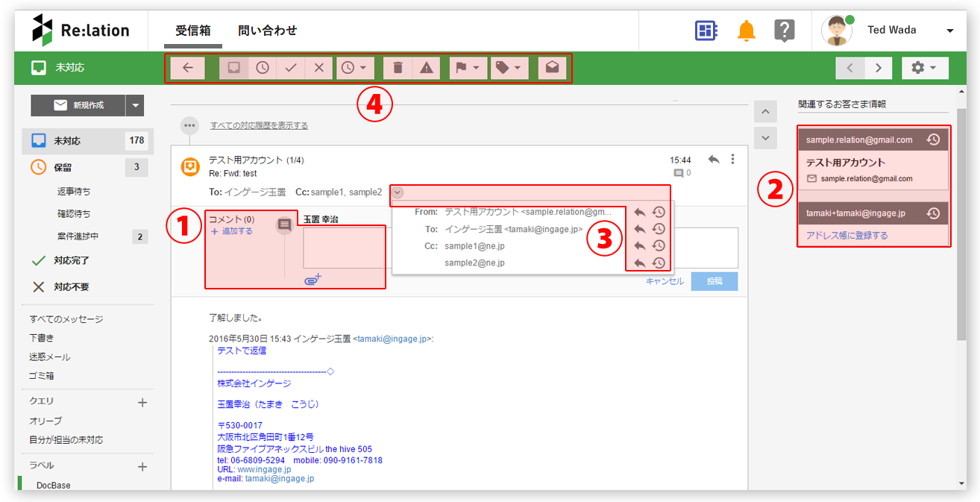Go to the next message with right chevron
The width and height of the screenshot is (980, 502).
879,68
